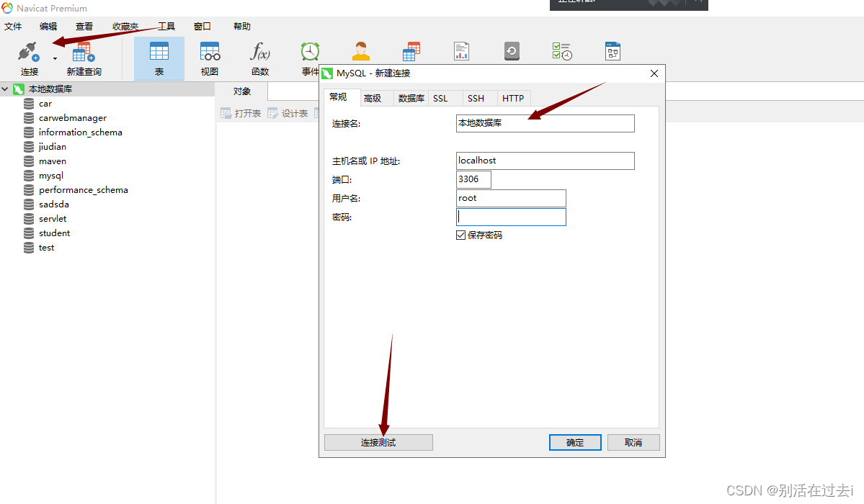
Task: Click the model design toolbar icon
Action: [613, 51]
